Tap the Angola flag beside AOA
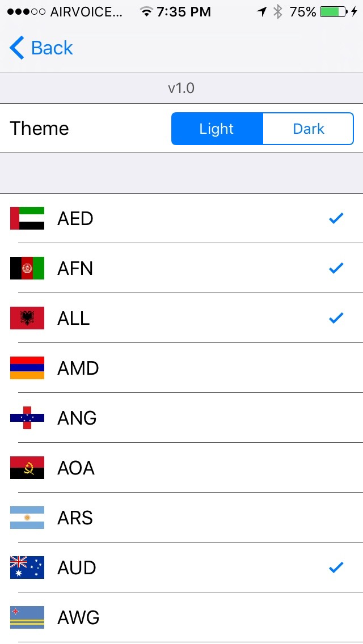Image resolution: width=363 pixels, height=644 pixels. (x=27, y=468)
